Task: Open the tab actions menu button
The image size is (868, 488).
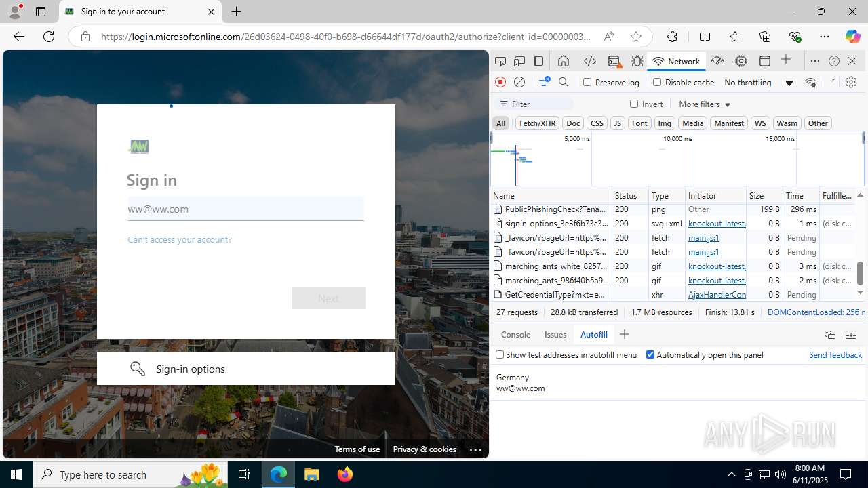Action: tap(41, 12)
